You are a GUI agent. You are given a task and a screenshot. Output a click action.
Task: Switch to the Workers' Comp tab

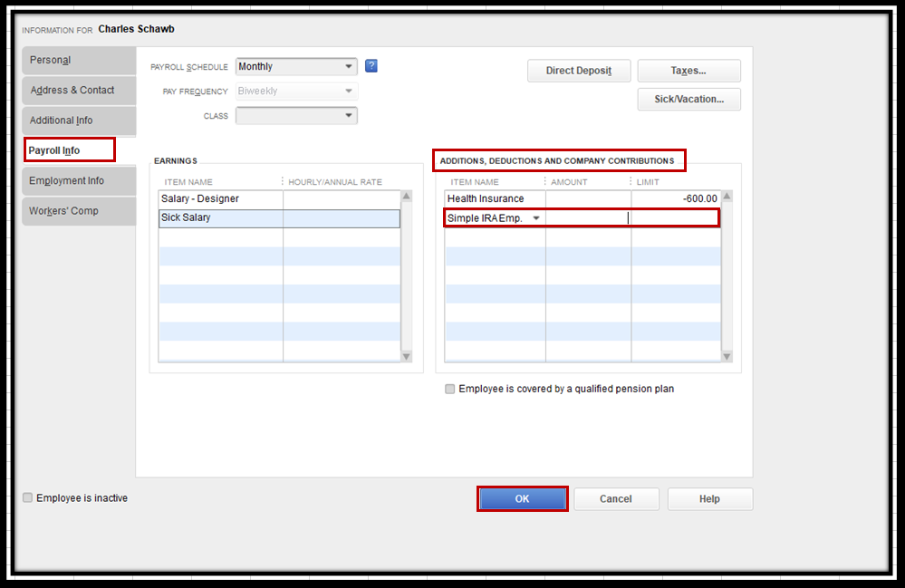point(79,210)
